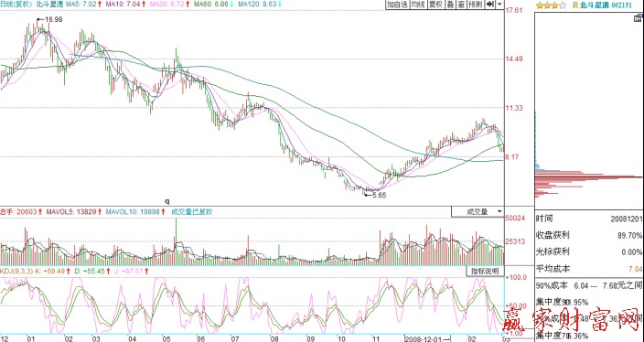Image resolution: width=644 pixels, height=342 pixels.
Task: Click the 预测 forecast button
Action: tap(476, 5)
